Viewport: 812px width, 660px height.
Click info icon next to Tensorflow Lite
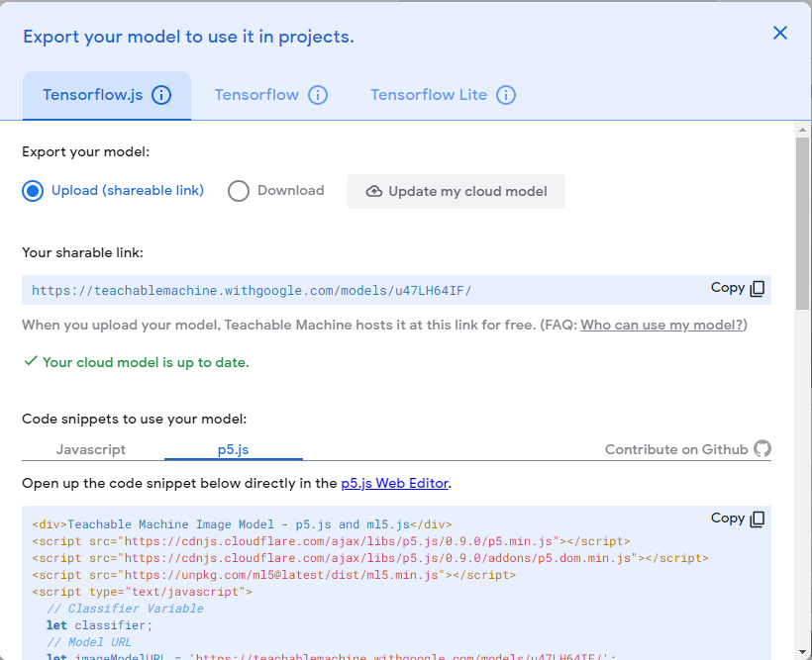pyautogui.click(x=506, y=95)
